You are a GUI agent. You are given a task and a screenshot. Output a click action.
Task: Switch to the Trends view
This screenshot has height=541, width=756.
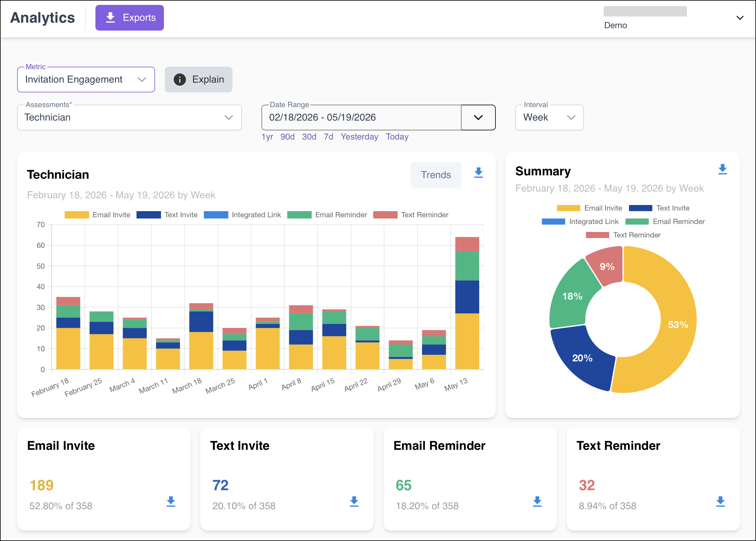[436, 175]
